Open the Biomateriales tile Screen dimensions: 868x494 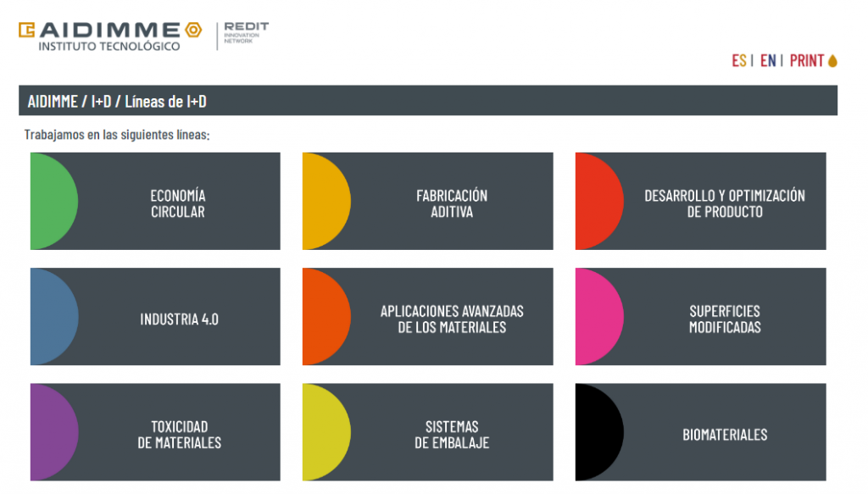coord(701,432)
